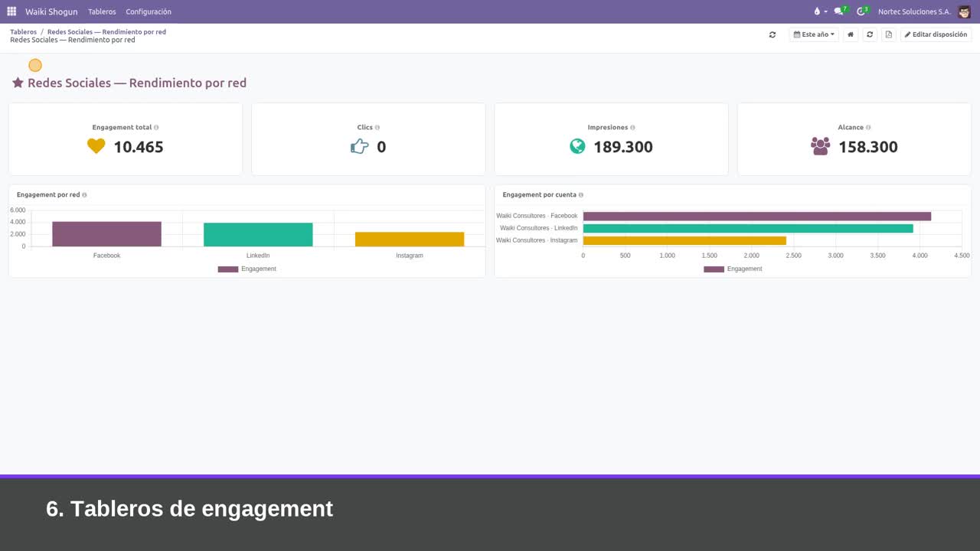Click the refresh button next to the PDF icon
The width and height of the screenshot is (980, 551).
click(870, 34)
